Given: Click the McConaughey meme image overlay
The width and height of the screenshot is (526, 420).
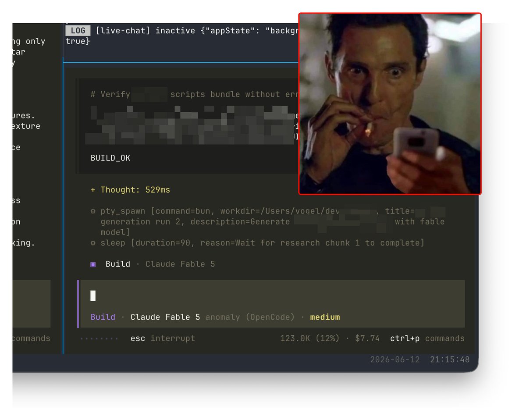Looking at the screenshot, I should tap(390, 103).
